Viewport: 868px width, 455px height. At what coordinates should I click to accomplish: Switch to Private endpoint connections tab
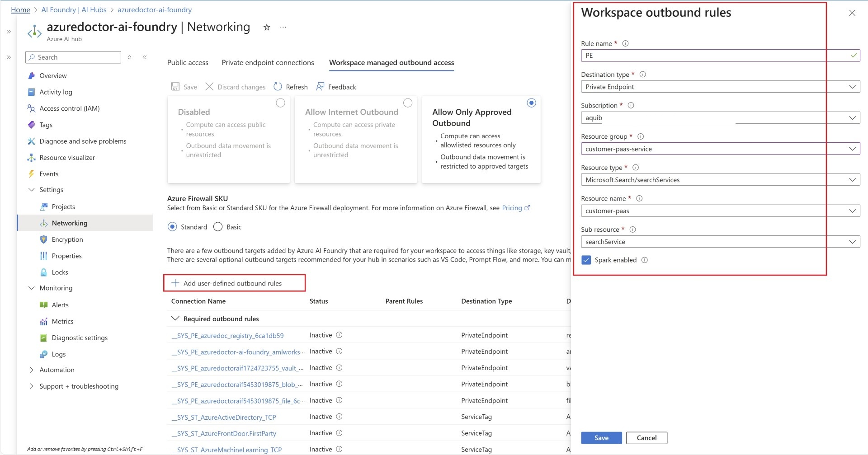pyautogui.click(x=268, y=62)
